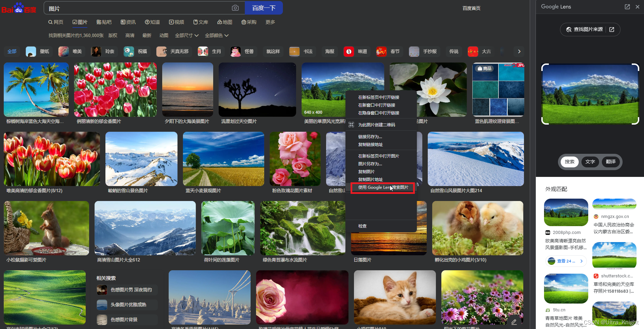644x329 pixels.
Task: Click the external link icon beside 查找图片来源
Action: (x=612, y=30)
